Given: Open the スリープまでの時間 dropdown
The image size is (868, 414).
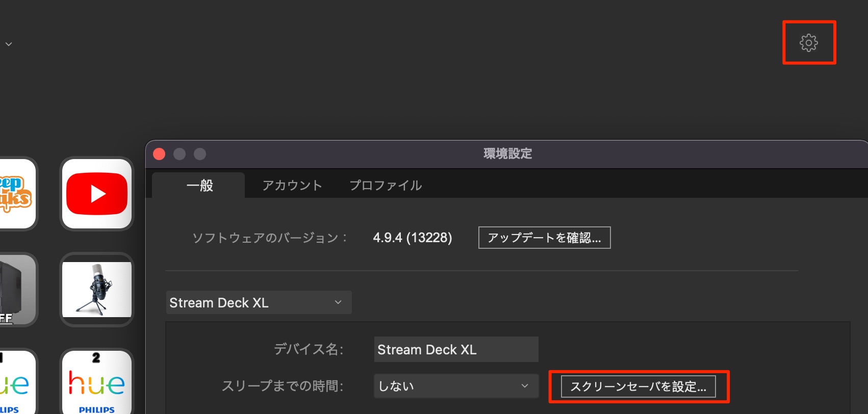Looking at the screenshot, I should pos(456,386).
